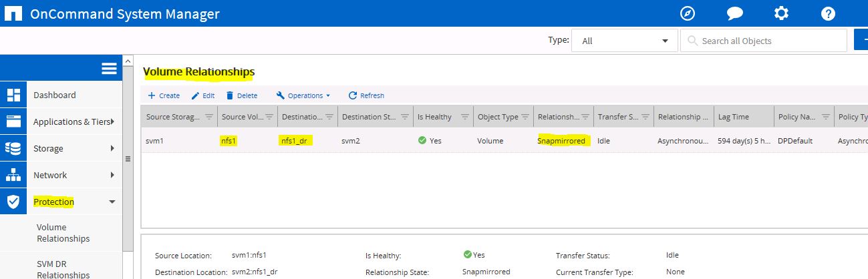Viewport: 868px width, 279px height.
Task: Open filter menu for Source Volume column
Action: (x=269, y=117)
